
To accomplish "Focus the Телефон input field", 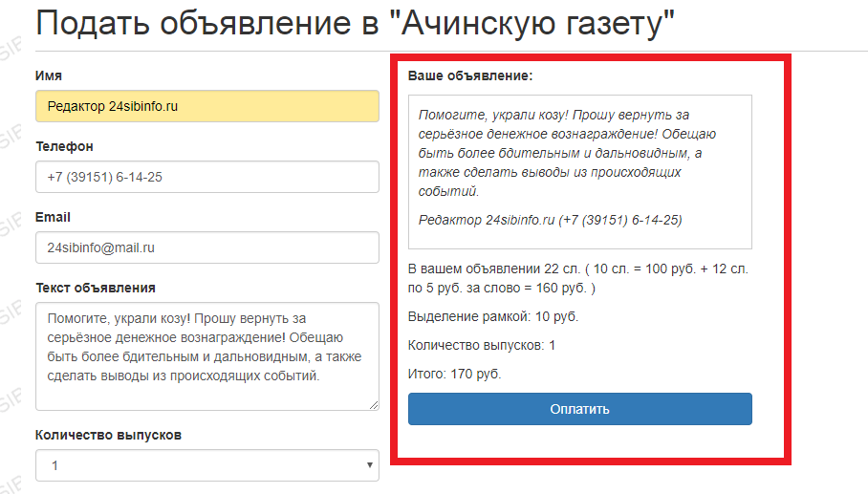I will tap(207, 177).
